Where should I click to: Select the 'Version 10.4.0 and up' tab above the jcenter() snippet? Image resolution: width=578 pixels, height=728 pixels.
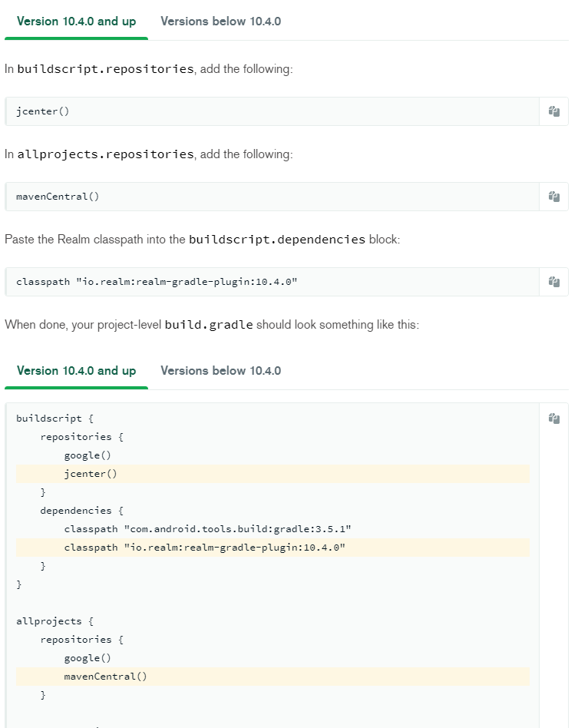76,22
